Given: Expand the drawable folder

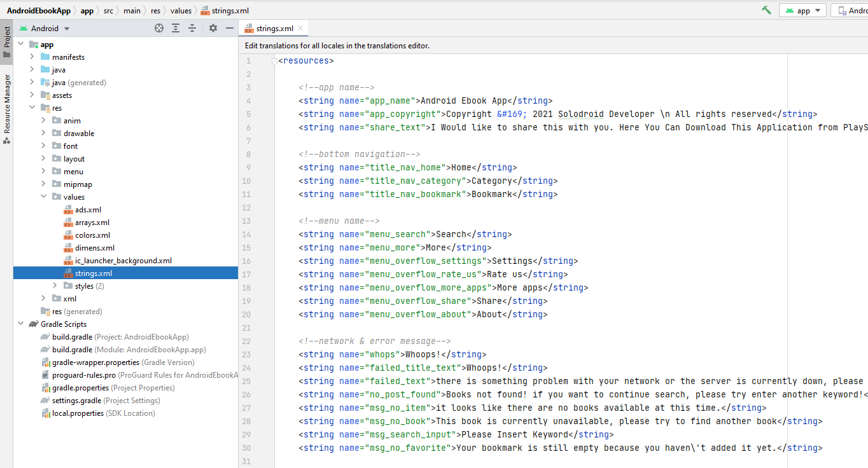Looking at the screenshot, I should tap(43, 134).
